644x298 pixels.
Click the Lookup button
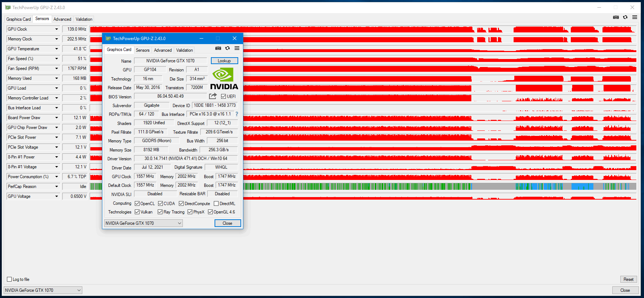[224, 61]
